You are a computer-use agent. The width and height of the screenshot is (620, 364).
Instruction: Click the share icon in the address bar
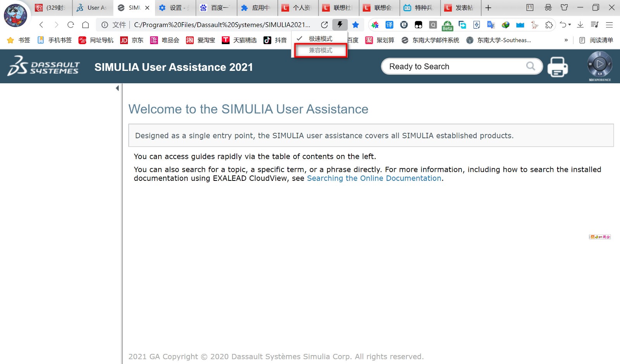point(324,25)
